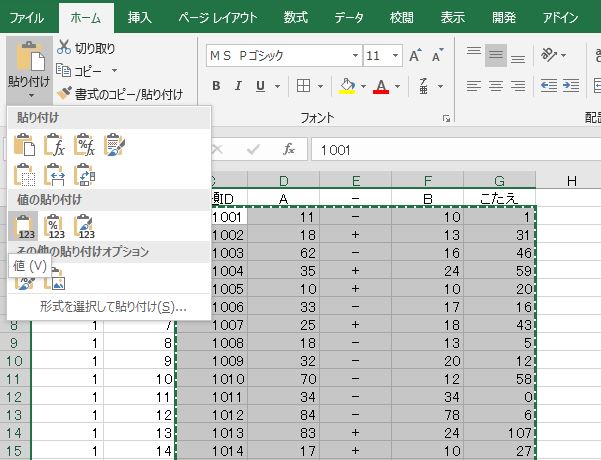Viewport: 601px width, 460px height.
Task: Select Paste Formulas (fx) option
Action: point(54,145)
